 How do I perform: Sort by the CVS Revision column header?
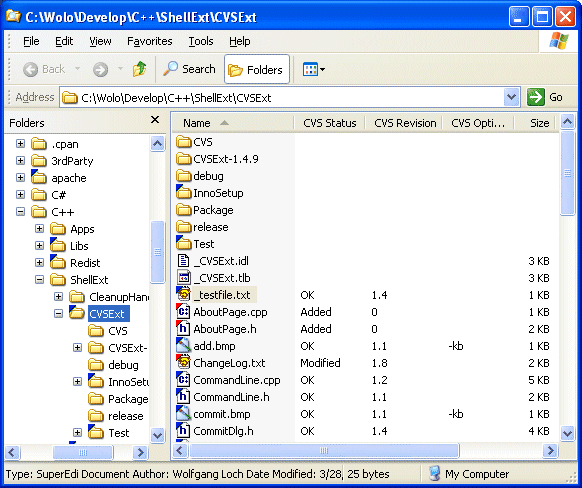(x=405, y=123)
